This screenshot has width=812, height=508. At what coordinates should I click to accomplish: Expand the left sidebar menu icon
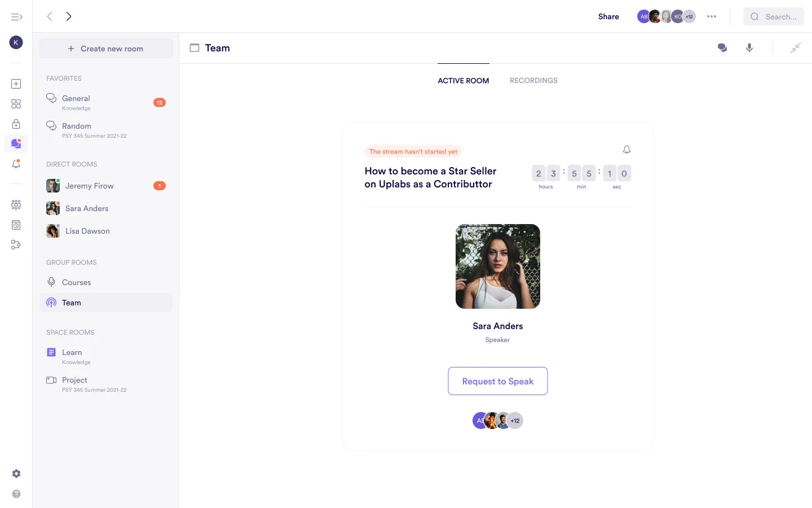click(16, 17)
